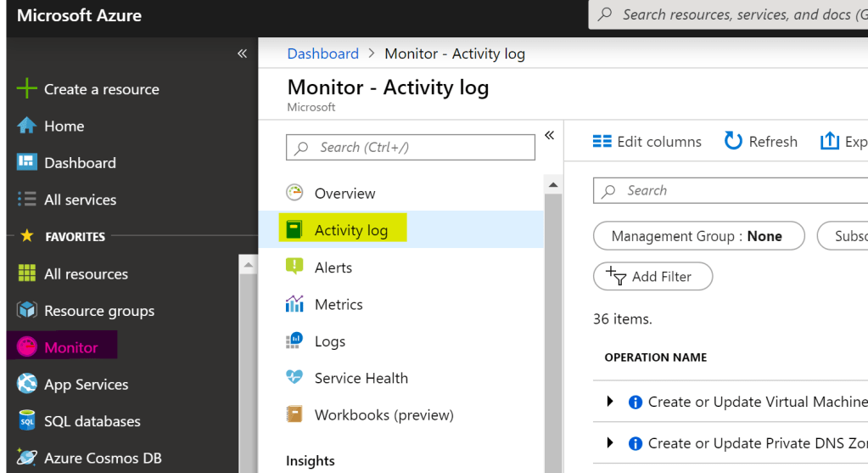Open the Management Group filter pill

pos(697,236)
